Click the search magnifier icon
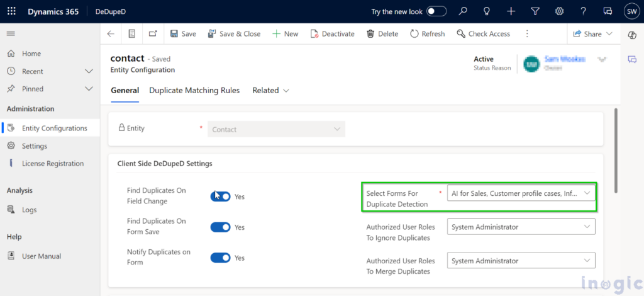This screenshot has height=296, width=644. click(463, 11)
